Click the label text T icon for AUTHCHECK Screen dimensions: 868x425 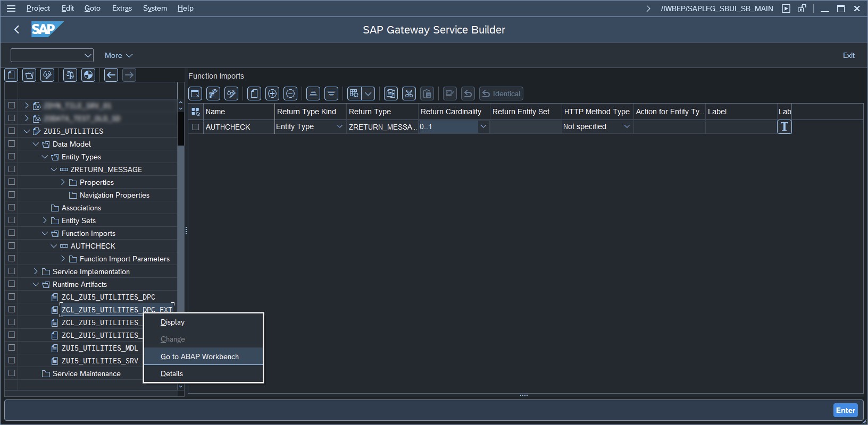pos(784,126)
